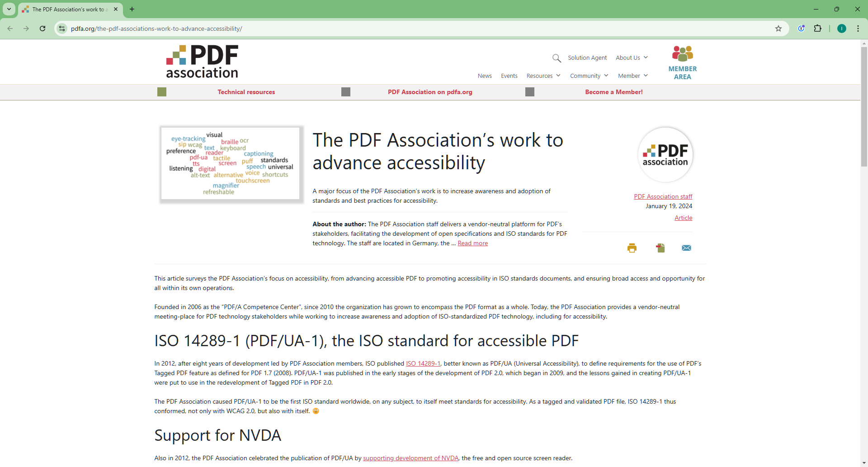Click the search magnifier icon

pos(557,58)
